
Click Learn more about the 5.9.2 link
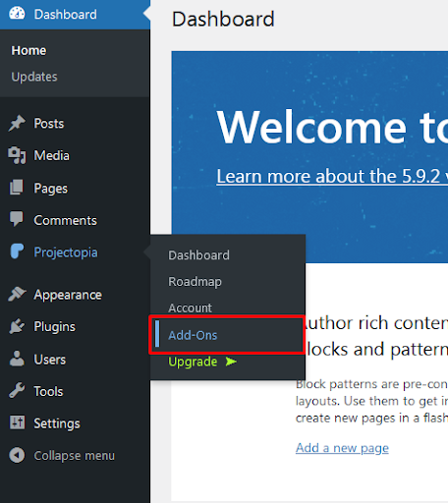coord(332,176)
